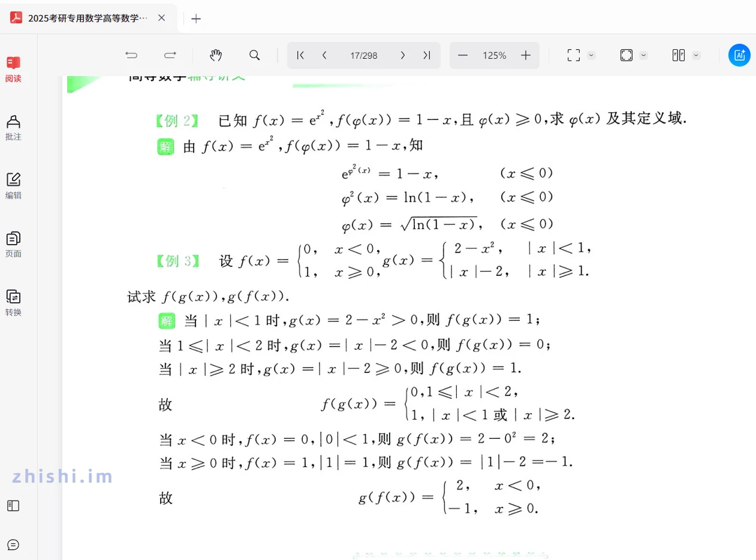Select the hand pan tool
Screen dimensions: 756x560
[x=216, y=55]
